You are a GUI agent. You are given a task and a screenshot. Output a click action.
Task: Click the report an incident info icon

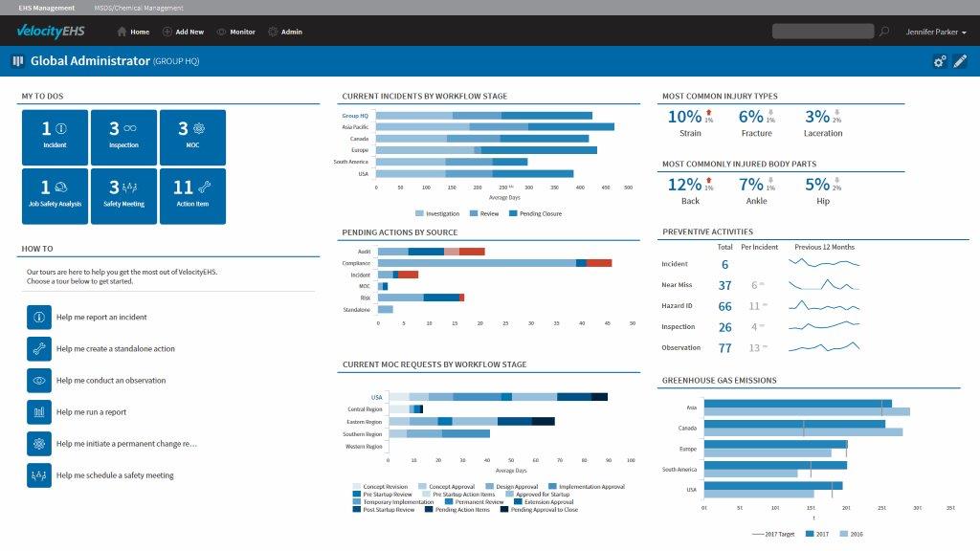tap(39, 317)
